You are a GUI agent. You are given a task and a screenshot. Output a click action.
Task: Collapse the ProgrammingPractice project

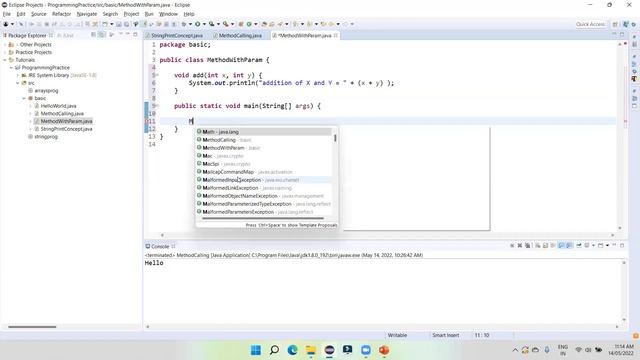pyautogui.click(x=11, y=68)
